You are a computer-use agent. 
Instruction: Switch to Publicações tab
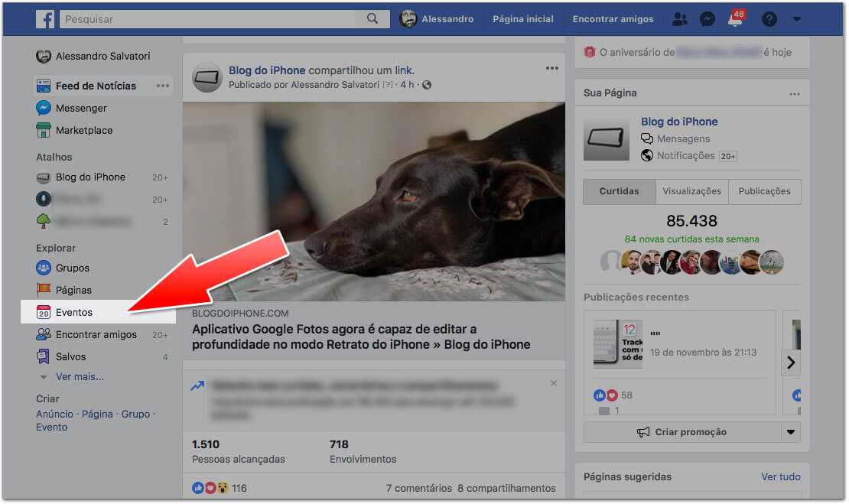click(764, 191)
